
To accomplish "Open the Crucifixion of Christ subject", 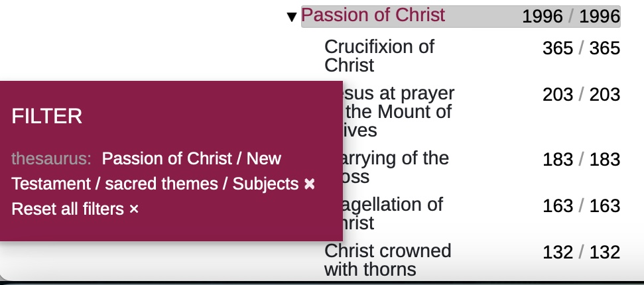I will 379,56.
